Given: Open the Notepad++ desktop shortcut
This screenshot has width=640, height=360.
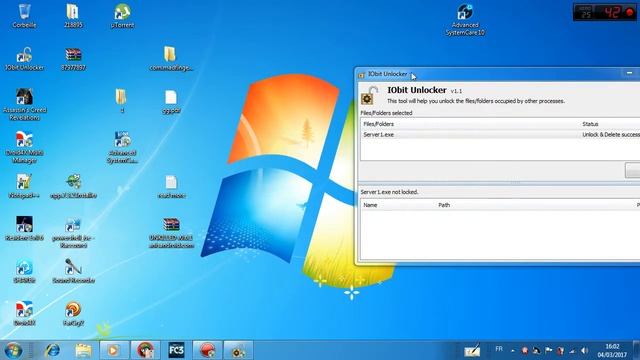Looking at the screenshot, I should pos(24,186).
